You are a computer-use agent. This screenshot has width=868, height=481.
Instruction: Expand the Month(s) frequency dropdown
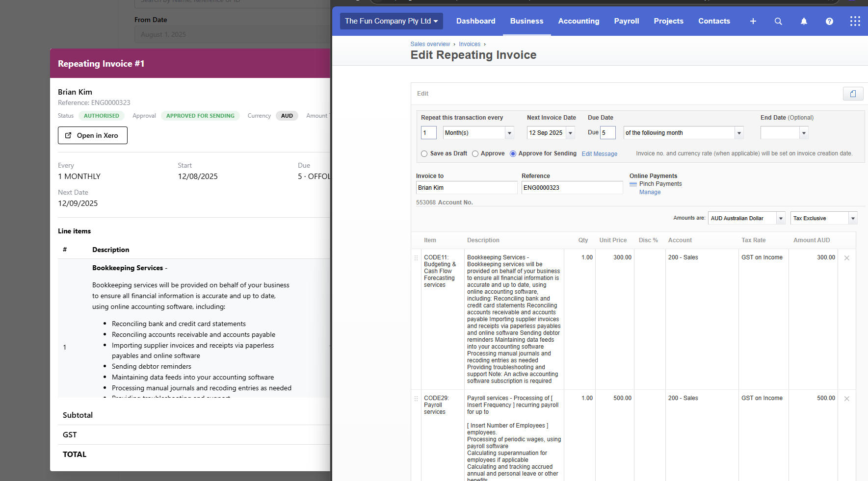(x=509, y=133)
